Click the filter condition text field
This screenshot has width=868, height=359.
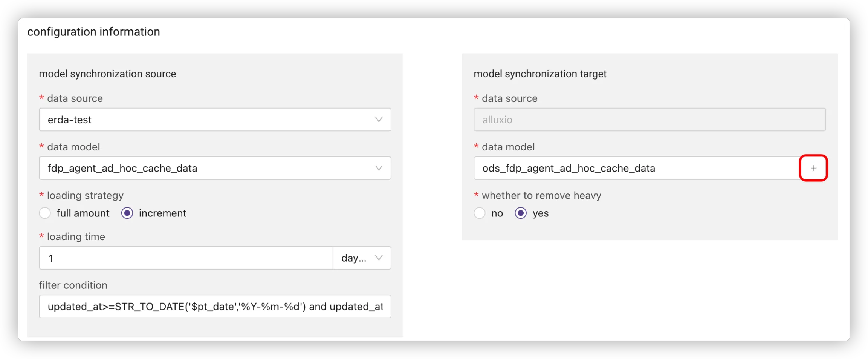pyautogui.click(x=215, y=307)
